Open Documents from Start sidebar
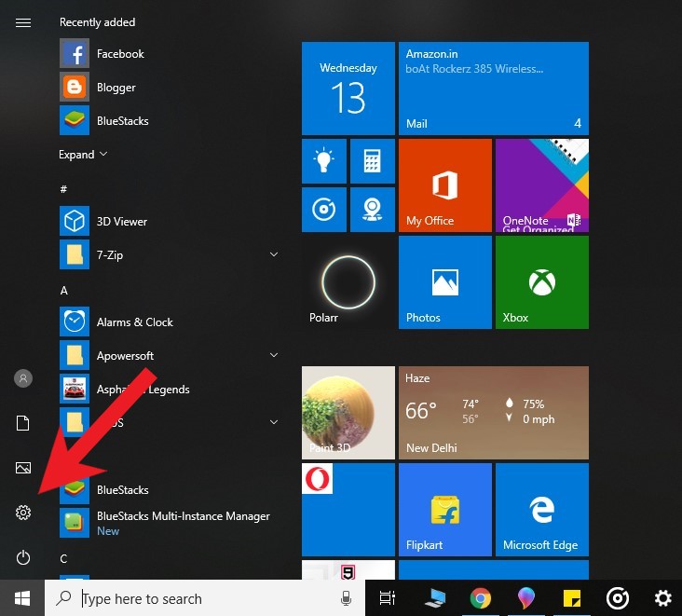682x616 pixels. (x=23, y=423)
